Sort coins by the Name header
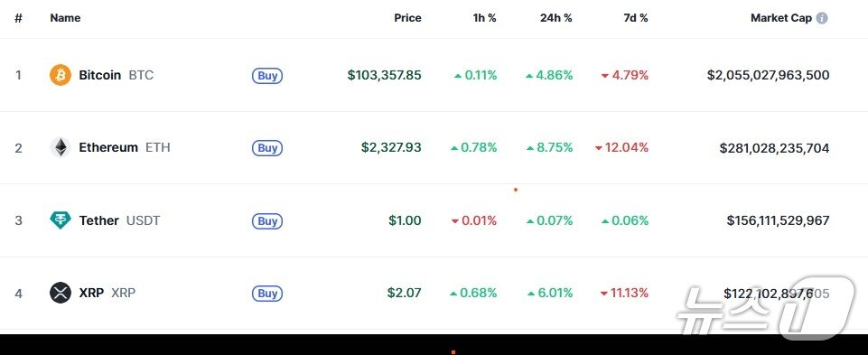The height and width of the screenshot is (355, 868). (65, 18)
